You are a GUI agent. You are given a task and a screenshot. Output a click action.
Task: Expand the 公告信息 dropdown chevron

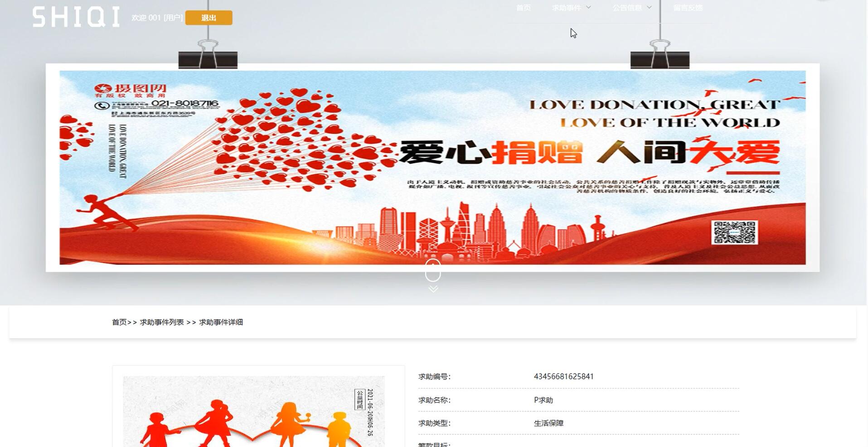click(x=649, y=7)
